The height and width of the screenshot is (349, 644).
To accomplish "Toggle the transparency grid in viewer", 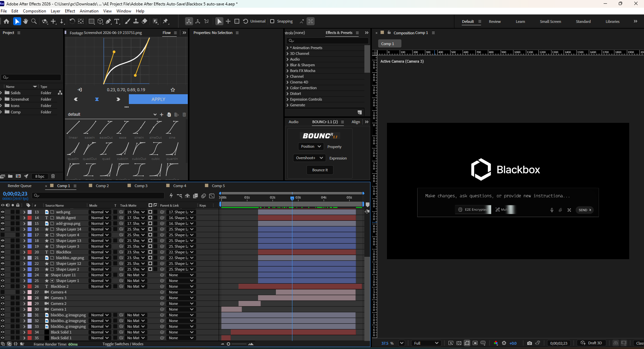I will click(x=459, y=343).
